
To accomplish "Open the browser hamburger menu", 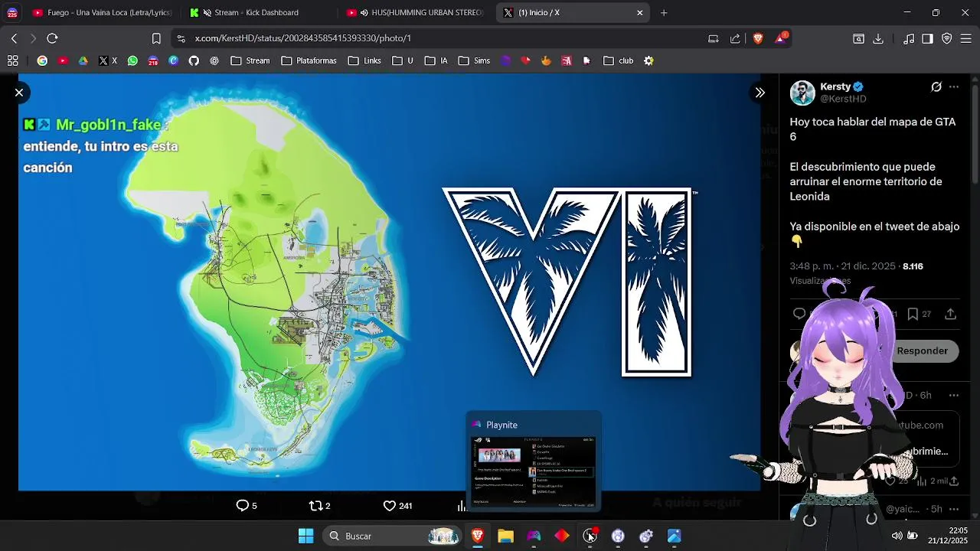I will click(966, 38).
